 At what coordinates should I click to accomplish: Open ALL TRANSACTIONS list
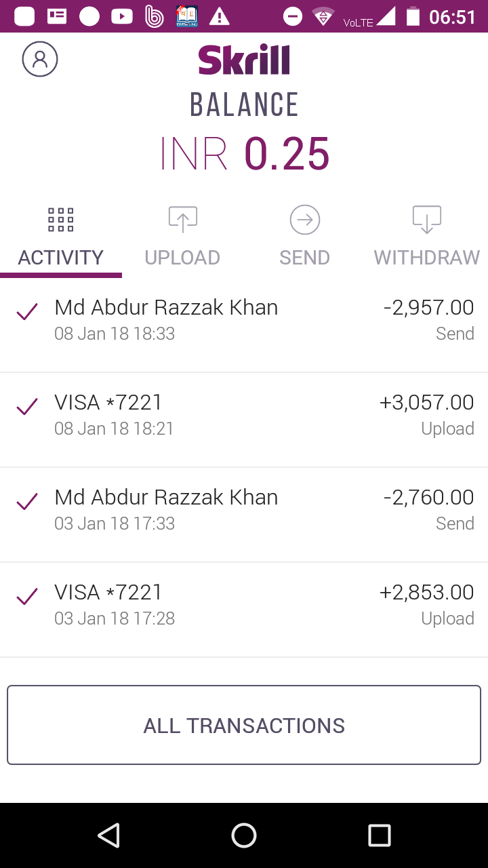click(x=244, y=726)
